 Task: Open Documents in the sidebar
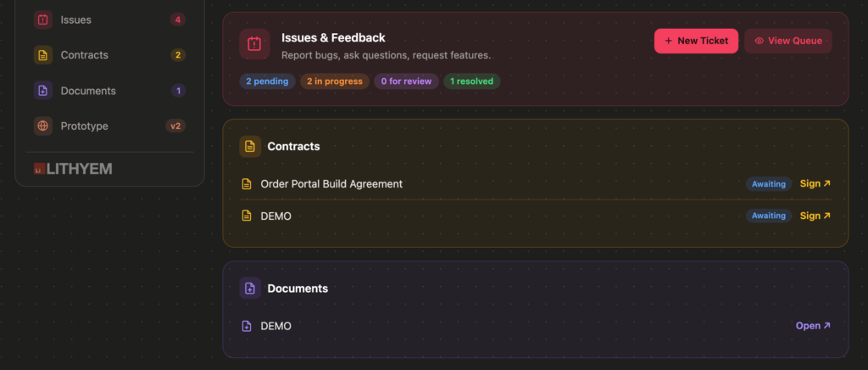tap(109, 91)
